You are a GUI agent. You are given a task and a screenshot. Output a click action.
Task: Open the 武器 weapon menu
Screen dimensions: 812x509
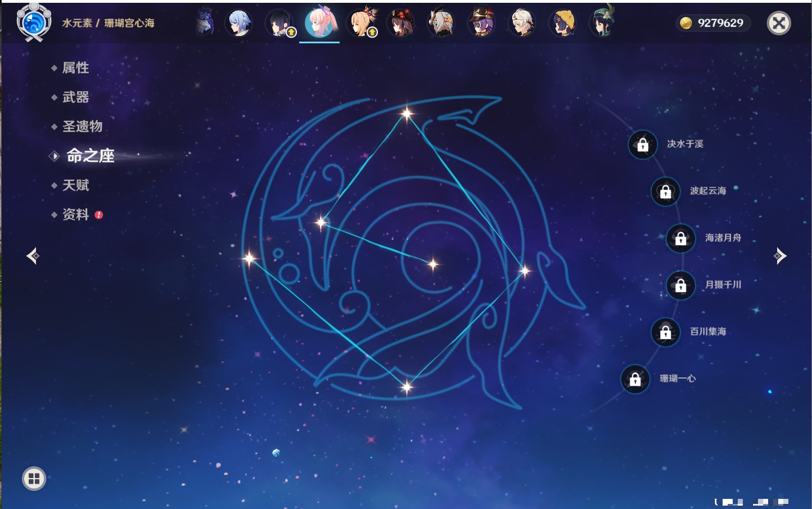point(75,97)
